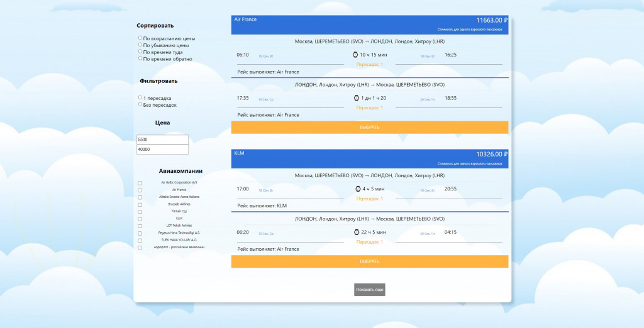
Task: Filter flights Без пересадок
Action: click(140, 104)
